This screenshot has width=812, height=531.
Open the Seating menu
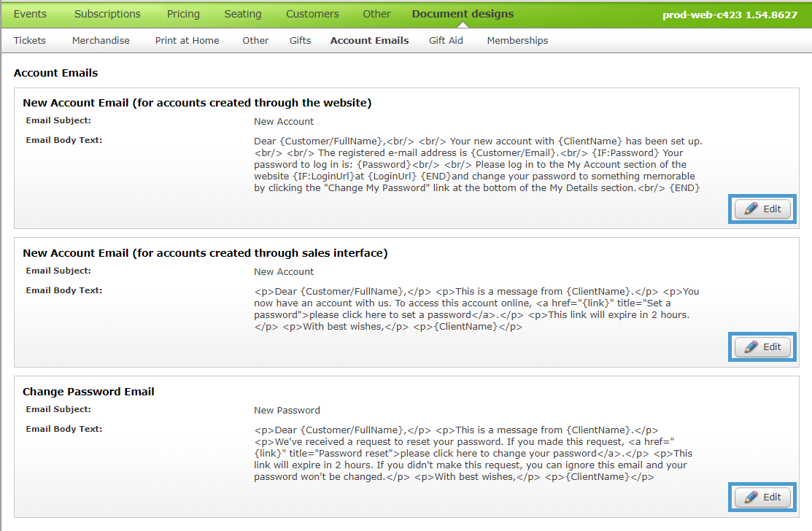click(243, 14)
